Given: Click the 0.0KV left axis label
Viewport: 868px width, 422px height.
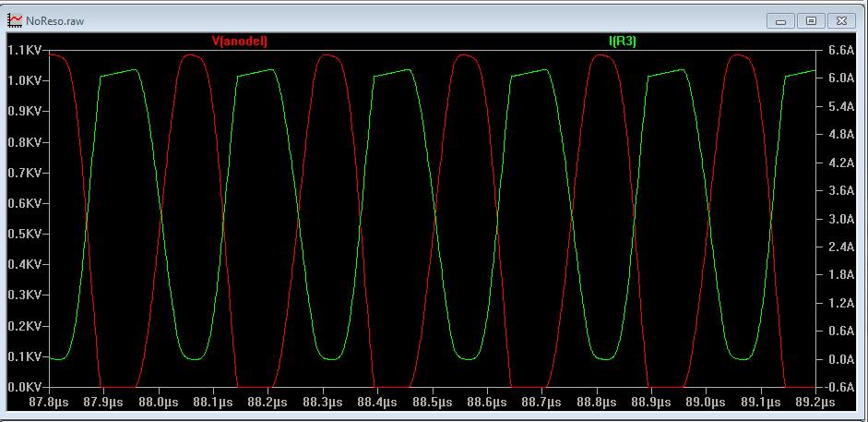Looking at the screenshot, I should 25,387.
